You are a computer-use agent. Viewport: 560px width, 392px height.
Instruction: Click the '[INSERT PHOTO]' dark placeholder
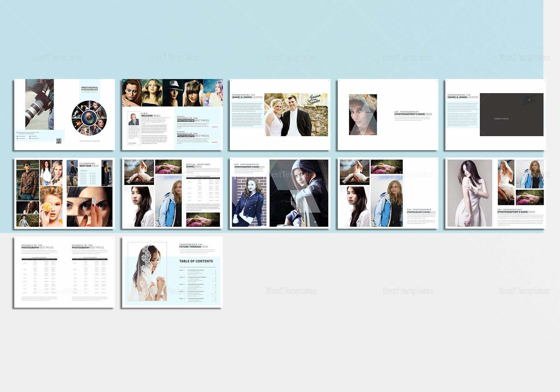tap(512, 115)
